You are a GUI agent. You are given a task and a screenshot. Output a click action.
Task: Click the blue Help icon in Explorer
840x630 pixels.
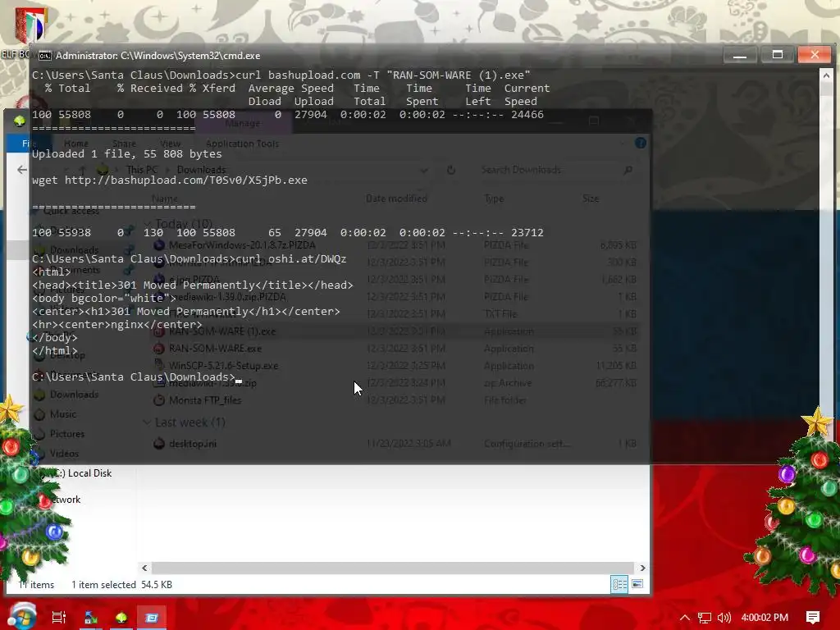[640, 143]
